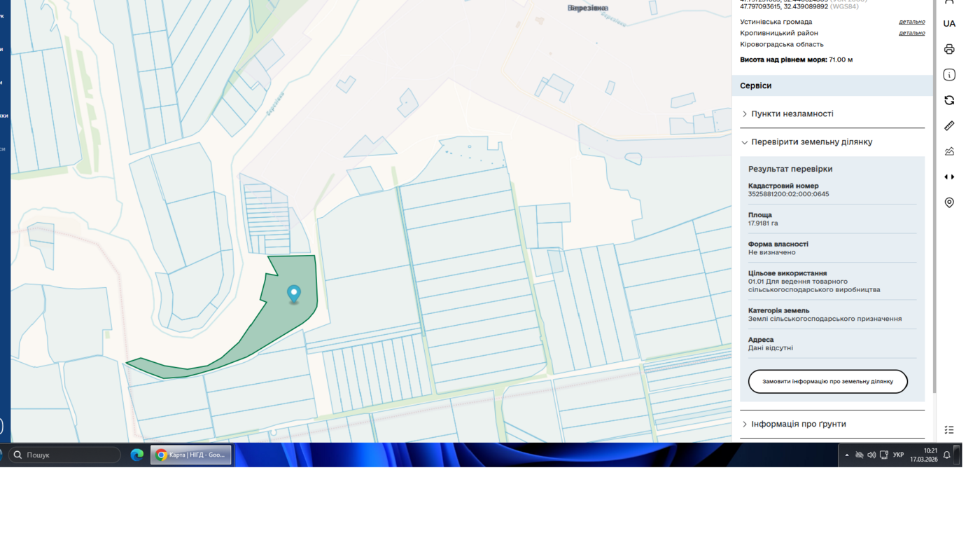Open the elevation profile chart tool
The height and width of the screenshot is (552, 980).
click(949, 151)
